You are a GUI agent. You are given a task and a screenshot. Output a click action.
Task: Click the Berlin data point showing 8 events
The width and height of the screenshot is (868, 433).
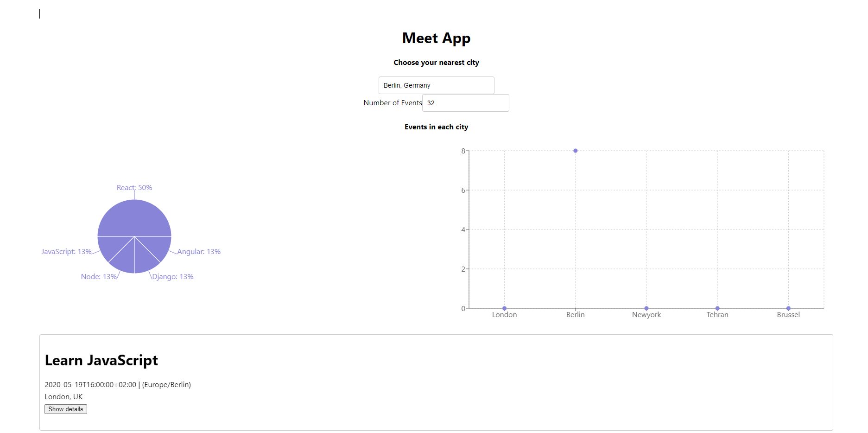pyautogui.click(x=575, y=150)
